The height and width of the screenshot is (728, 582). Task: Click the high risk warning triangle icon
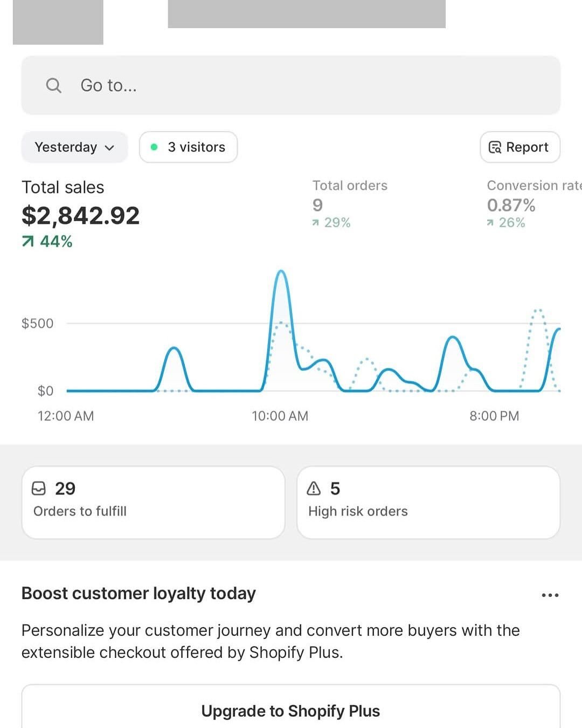click(x=313, y=489)
